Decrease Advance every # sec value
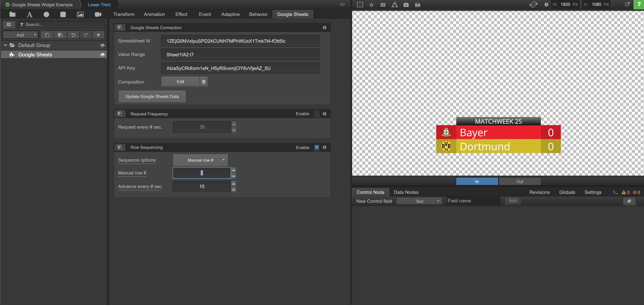Image resolution: width=644 pixels, height=305 pixels. [x=234, y=190]
